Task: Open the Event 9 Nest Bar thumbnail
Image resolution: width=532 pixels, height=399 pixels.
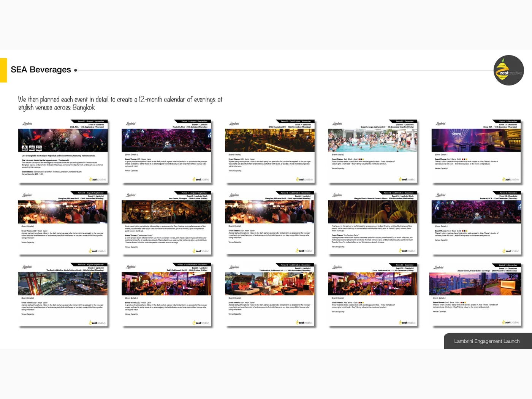Action: (270, 295)
